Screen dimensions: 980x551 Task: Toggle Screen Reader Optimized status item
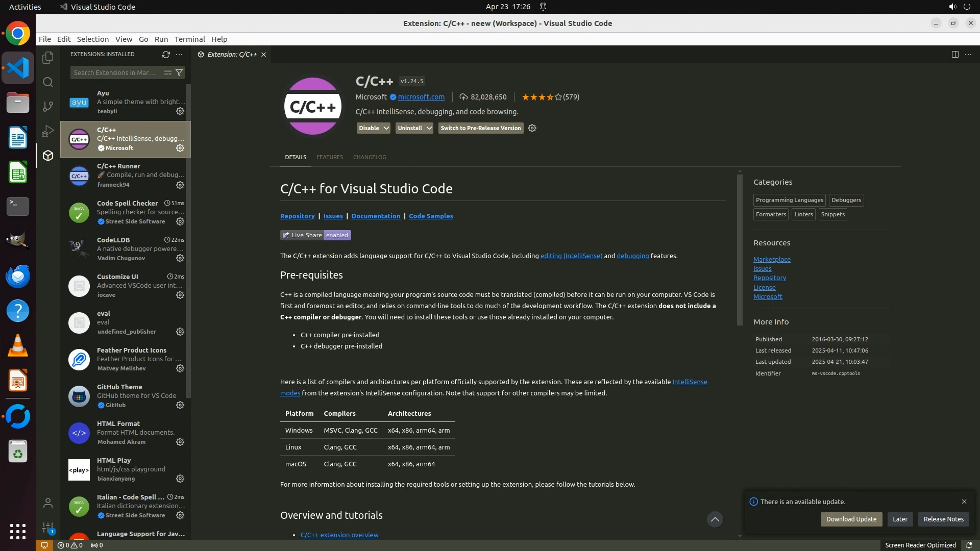coord(920,545)
